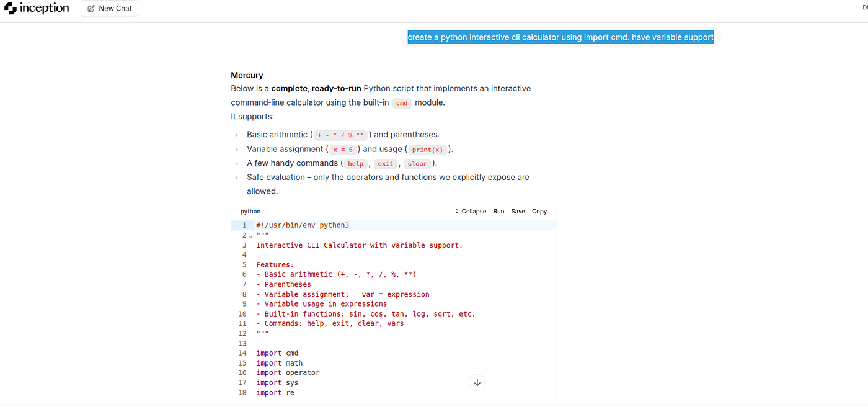868x409 pixels.
Task: Click line 'Interactive CLI Calculator with variable support.'
Action: pos(360,245)
